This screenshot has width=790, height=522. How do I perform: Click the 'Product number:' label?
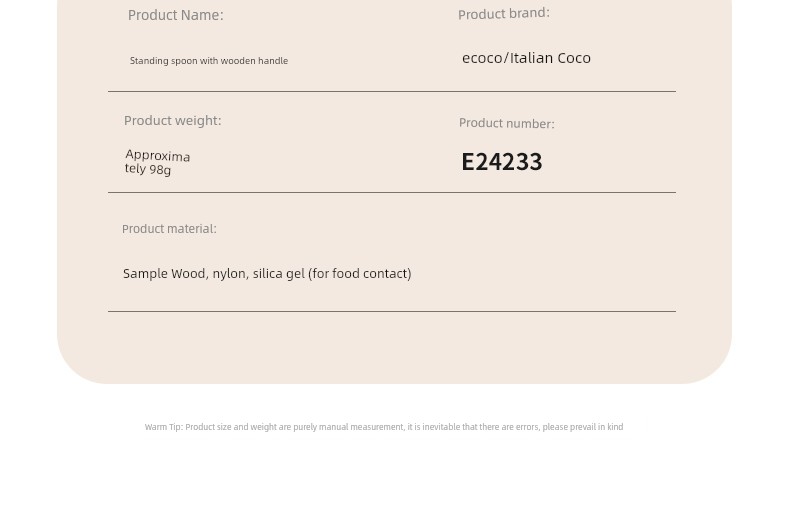506,123
